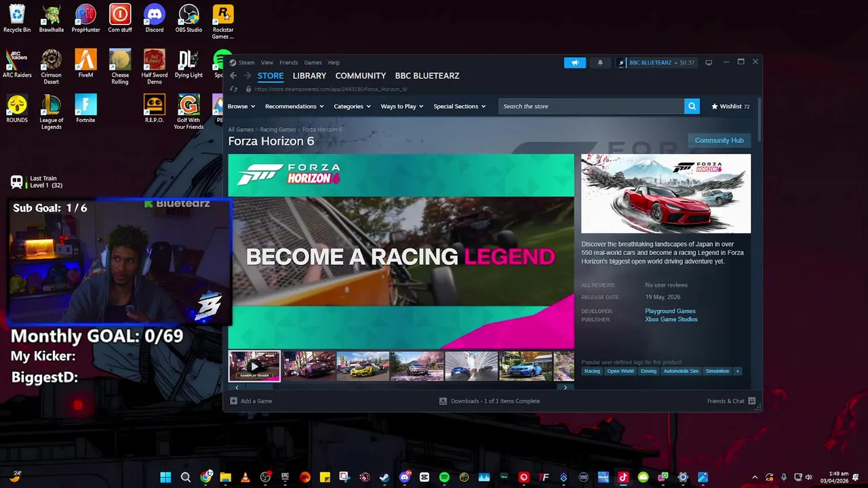Viewport: 868px width, 488px height.
Task: Switch to the COMMUNITY tab
Action: point(361,76)
